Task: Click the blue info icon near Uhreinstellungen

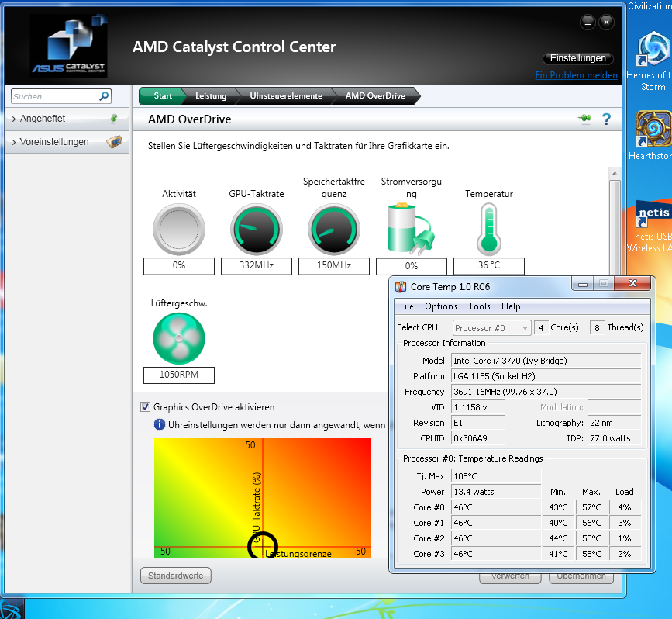Action: point(160,424)
